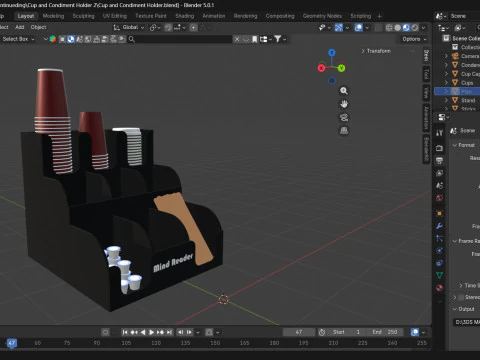Expand the Stand object in outliner
Screen dimensions: 480x360
click(x=446, y=100)
